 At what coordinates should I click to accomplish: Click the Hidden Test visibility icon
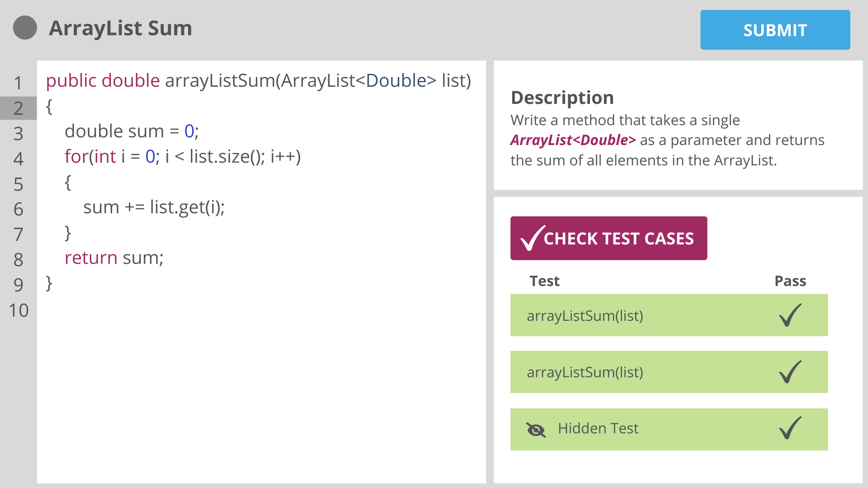[535, 429]
